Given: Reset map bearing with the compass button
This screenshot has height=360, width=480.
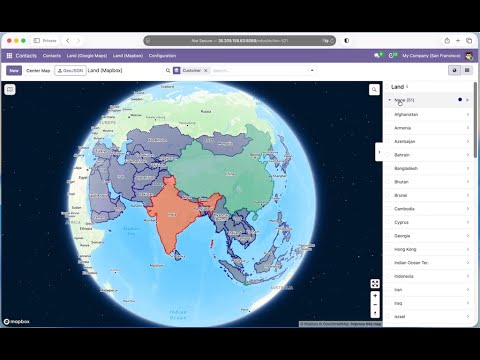Looking at the screenshot, I should pos(375,313).
